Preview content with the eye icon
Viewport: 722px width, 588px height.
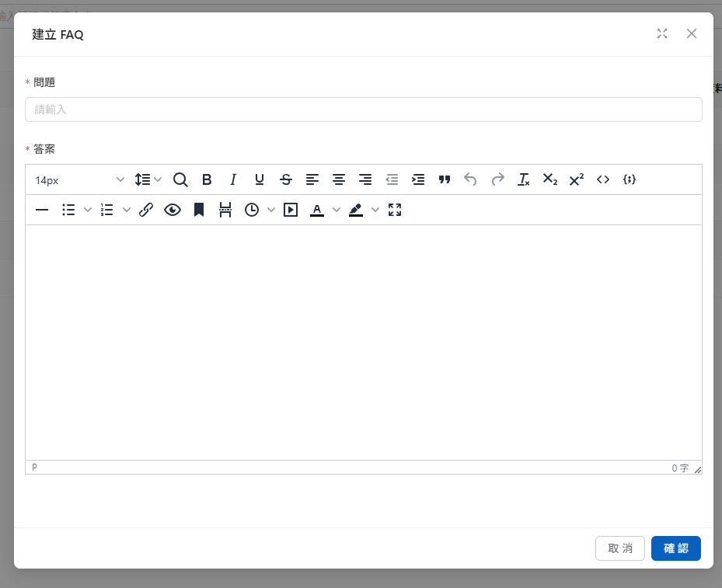pos(173,210)
